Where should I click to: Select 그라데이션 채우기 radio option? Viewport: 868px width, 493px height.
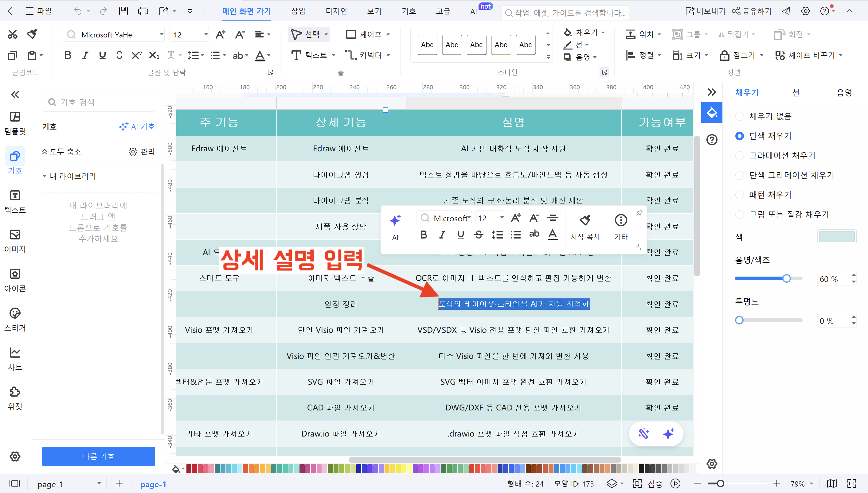click(740, 156)
